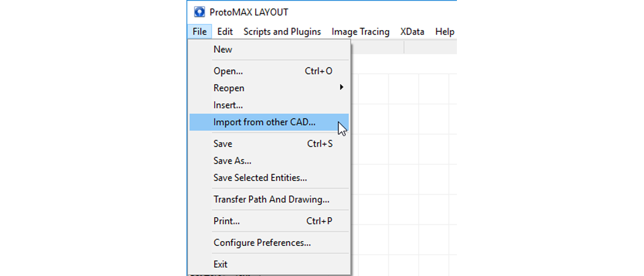Expand the Reopen submenu arrow
Screen dimensions: 644x276
click(x=341, y=88)
